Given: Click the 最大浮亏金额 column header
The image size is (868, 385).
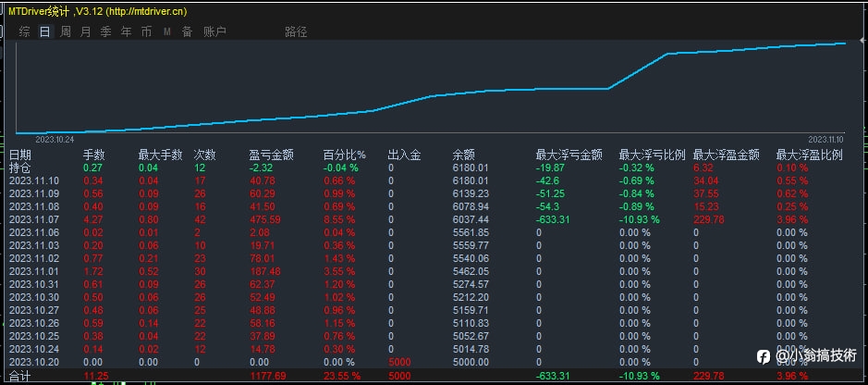Looking at the screenshot, I should click(569, 155).
